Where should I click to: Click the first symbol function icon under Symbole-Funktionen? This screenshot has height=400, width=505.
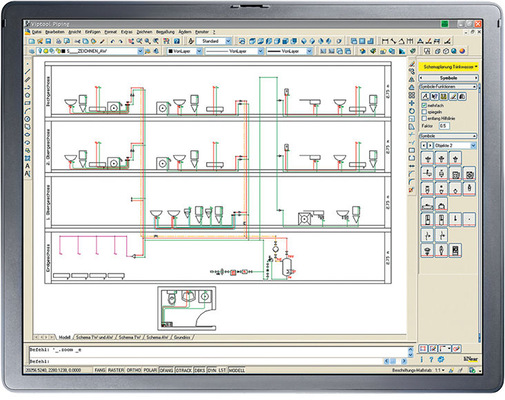tap(425, 97)
